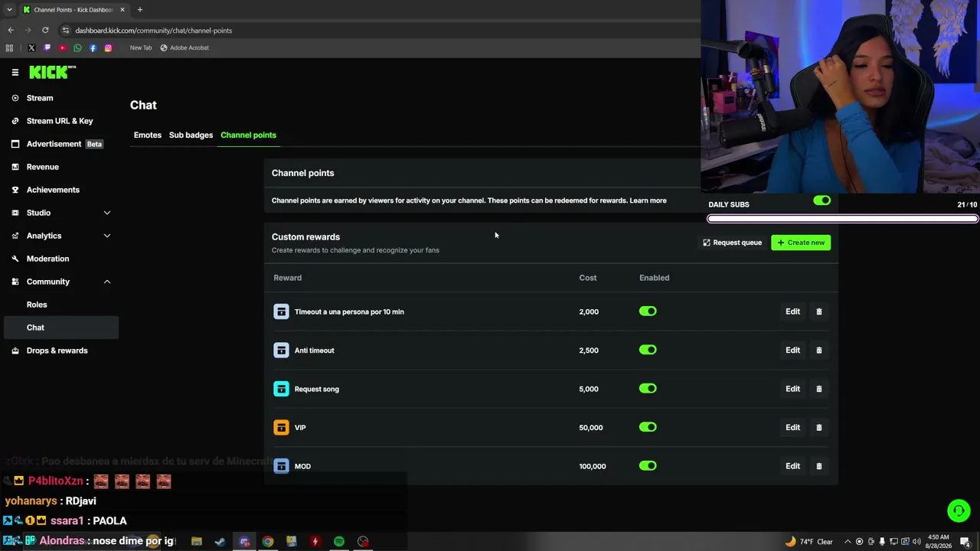Open the WhatsApp bookmark
The width and height of the screenshot is (980, 551).
(x=77, y=47)
